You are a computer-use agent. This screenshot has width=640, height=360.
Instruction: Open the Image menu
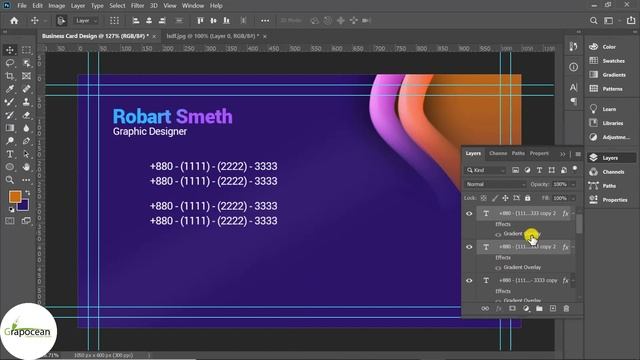point(57,6)
